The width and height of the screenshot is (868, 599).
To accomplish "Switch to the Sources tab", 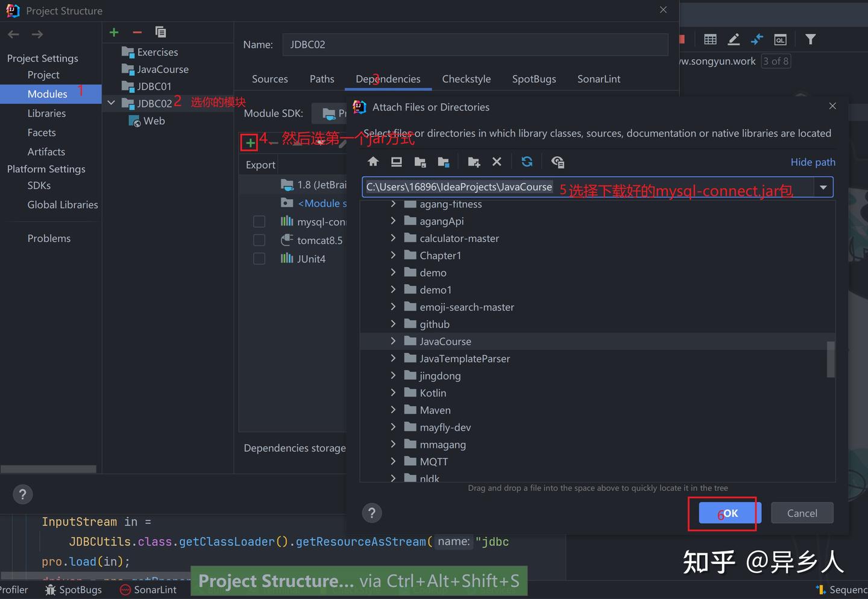I will click(x=269, y=78).
